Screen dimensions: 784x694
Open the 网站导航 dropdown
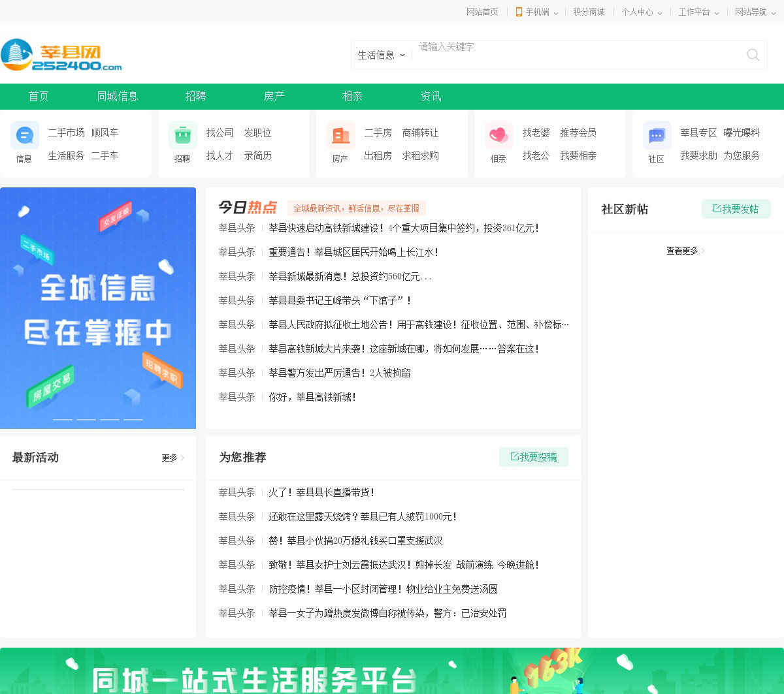tap(755, 12)
